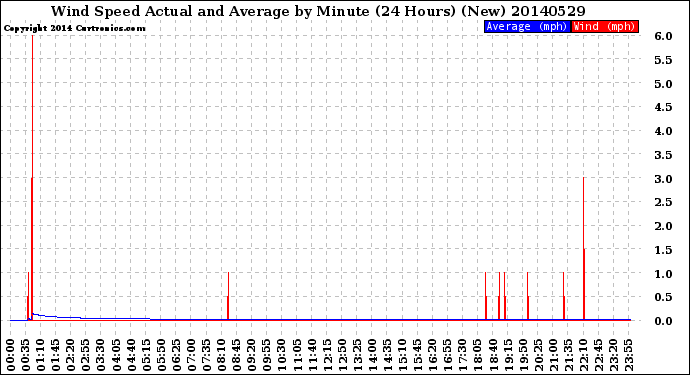Click the 00:35 time label
Image resolution: width=690 pixels, height=375 pixels.
(x=26, y=355)
